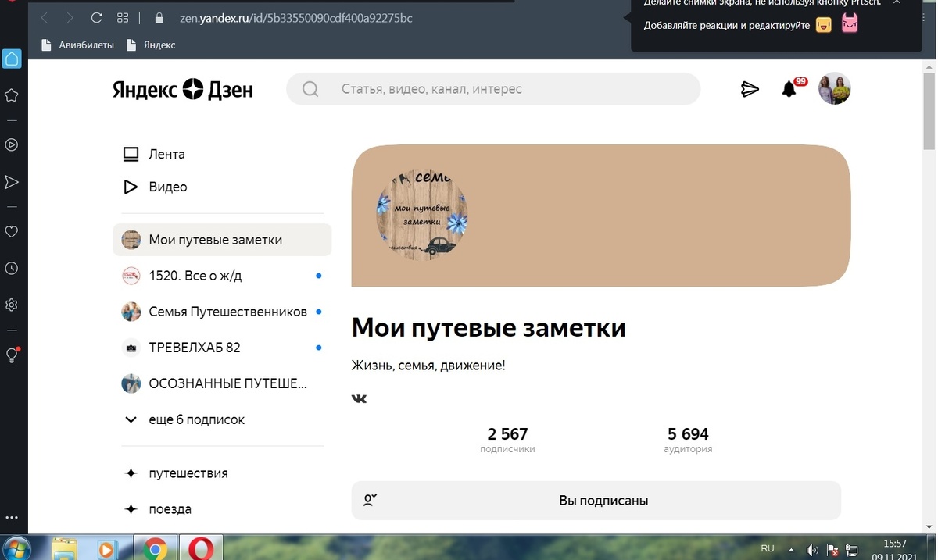Open the tab overview squares icon near address bar
The height and width of the screenshot is (560, 938).
[x=122, y=17]
